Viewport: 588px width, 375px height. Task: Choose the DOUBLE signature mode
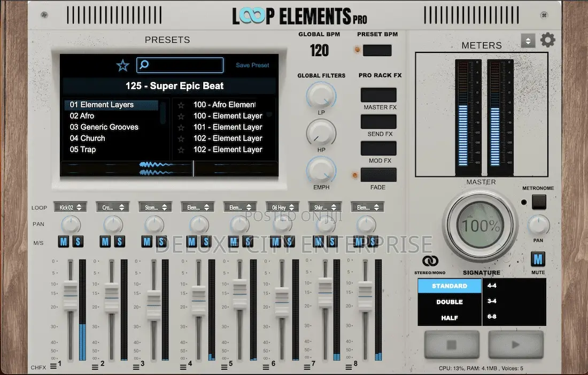pos(450,302)
